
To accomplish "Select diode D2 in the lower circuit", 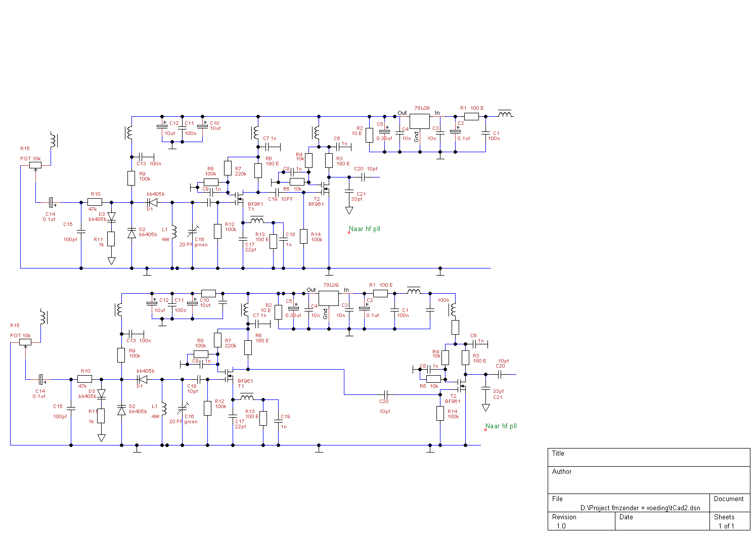I will coord(121,410).
